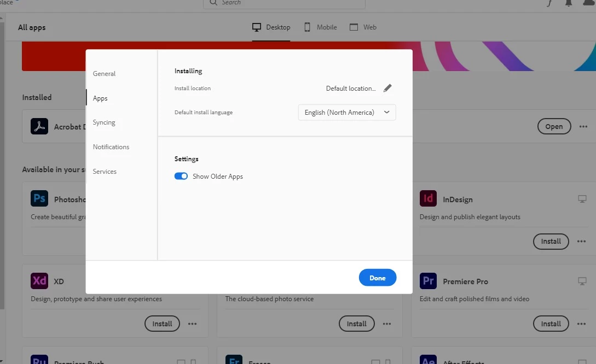The image size is (596, 364).
Task: Click the Acrobat app icon
Action: pos(39,126)
